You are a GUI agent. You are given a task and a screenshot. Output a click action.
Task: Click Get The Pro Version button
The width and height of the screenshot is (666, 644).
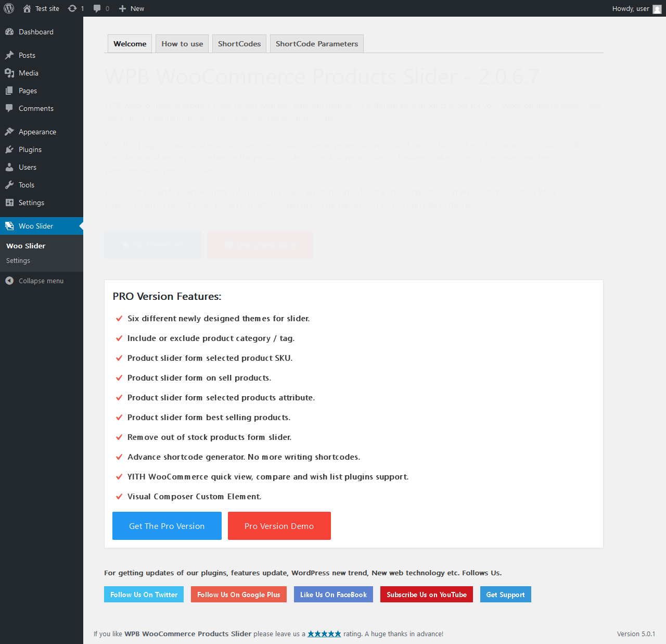pos(167,526)
